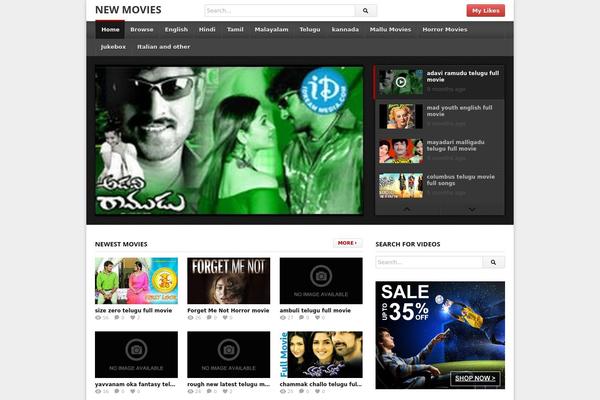Go to the NEW MOVIES site title
600x400 pixels.
[x=128, y=10]
